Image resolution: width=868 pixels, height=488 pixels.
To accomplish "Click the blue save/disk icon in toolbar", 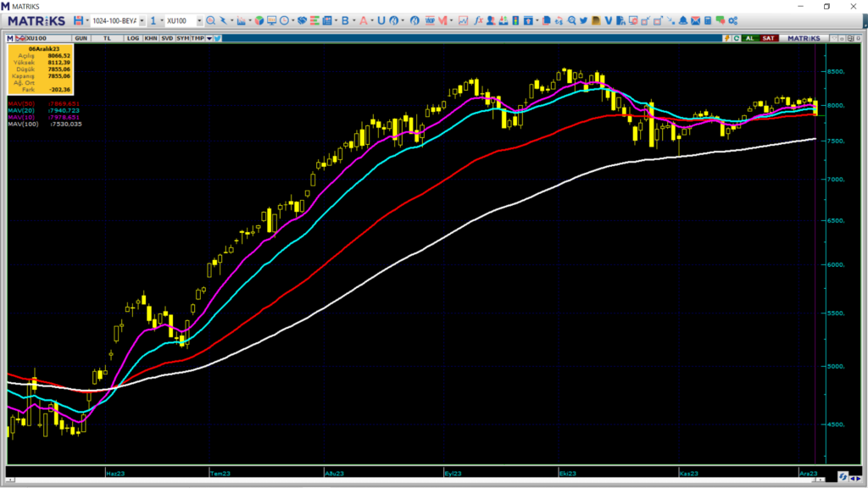I will coord(78,20).
